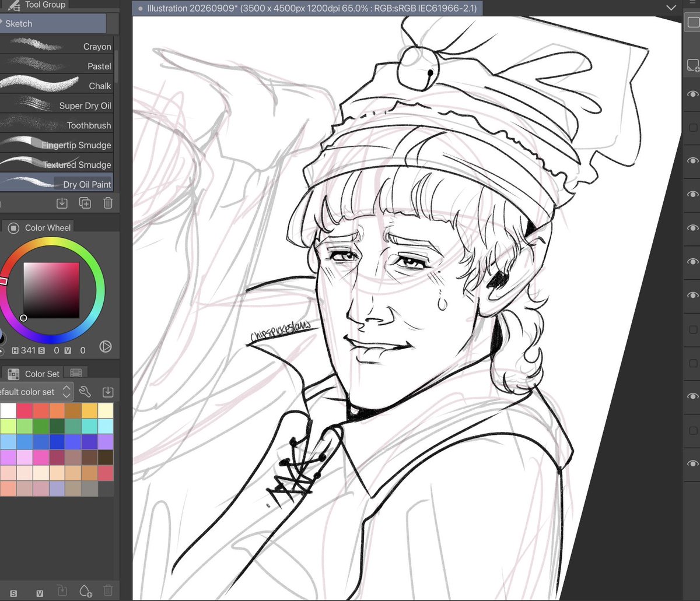Pick the dark brown swatch in the color set
Image resolution: width=700 pixels, height=601 pixels.
(x=106, y=458)
